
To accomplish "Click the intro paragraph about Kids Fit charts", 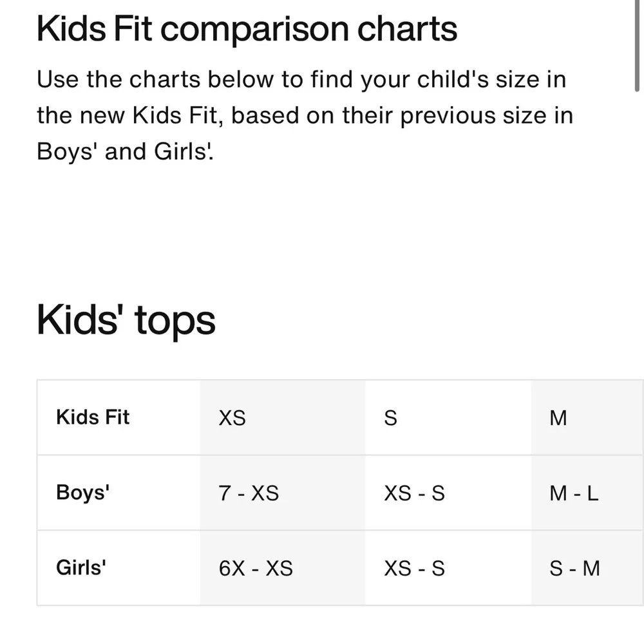I will [305, 115].
